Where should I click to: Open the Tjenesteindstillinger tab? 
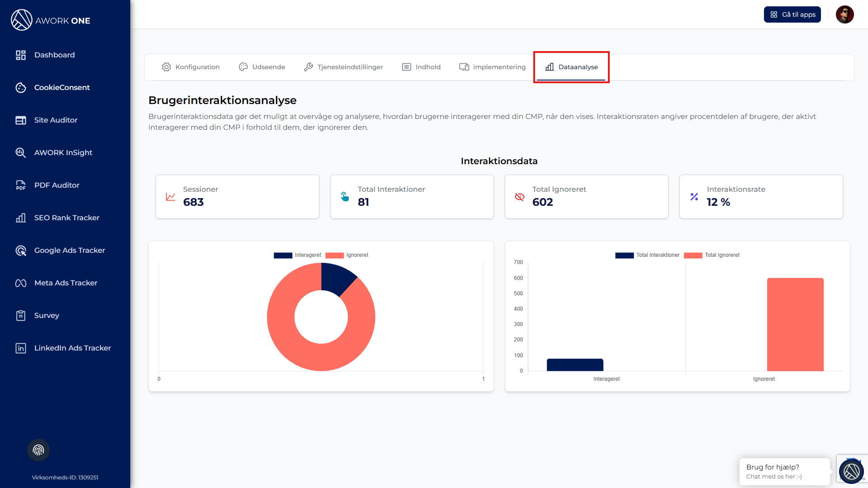(x=344, y=67)
